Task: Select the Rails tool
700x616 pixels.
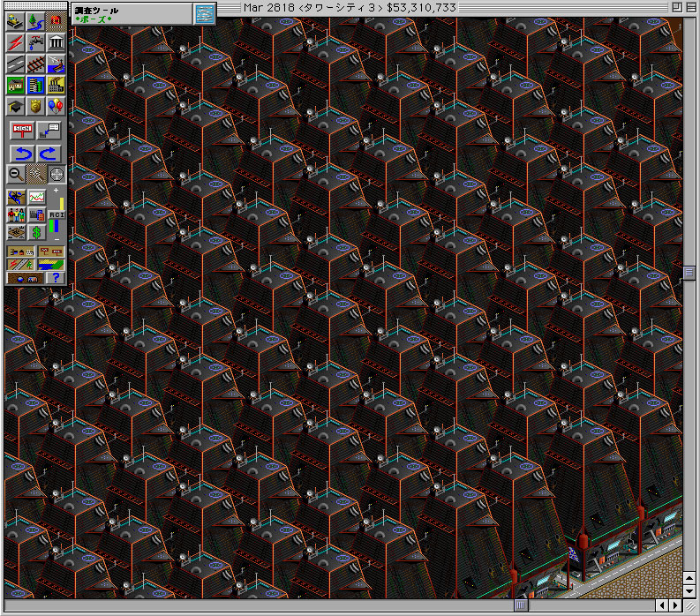Action: click(x=35, y=64)
